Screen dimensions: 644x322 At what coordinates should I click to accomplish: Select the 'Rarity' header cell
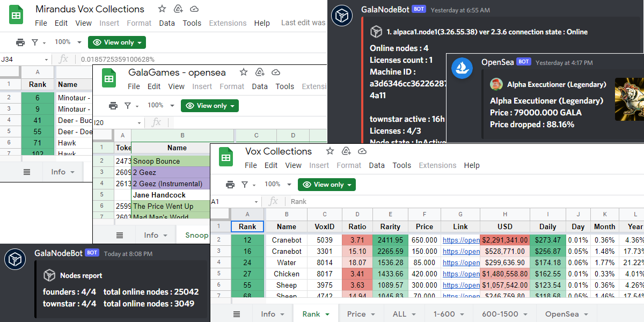pos(390,226)
